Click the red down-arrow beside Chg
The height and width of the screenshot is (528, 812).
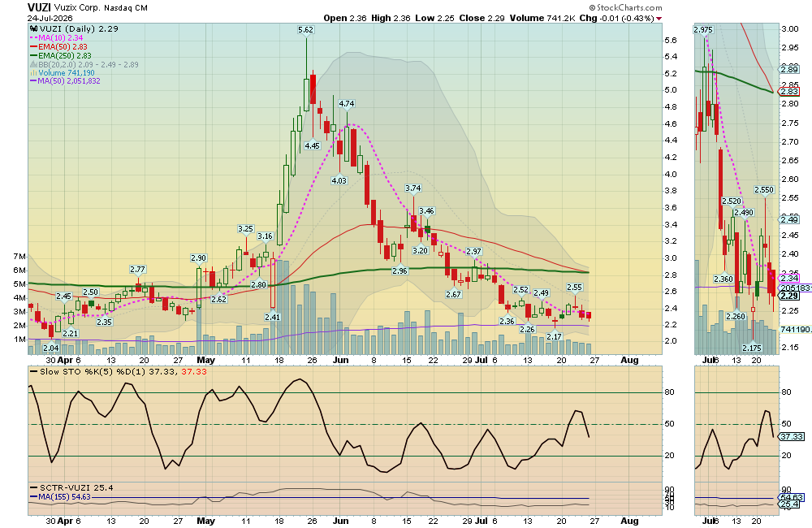tap(659, 19)
